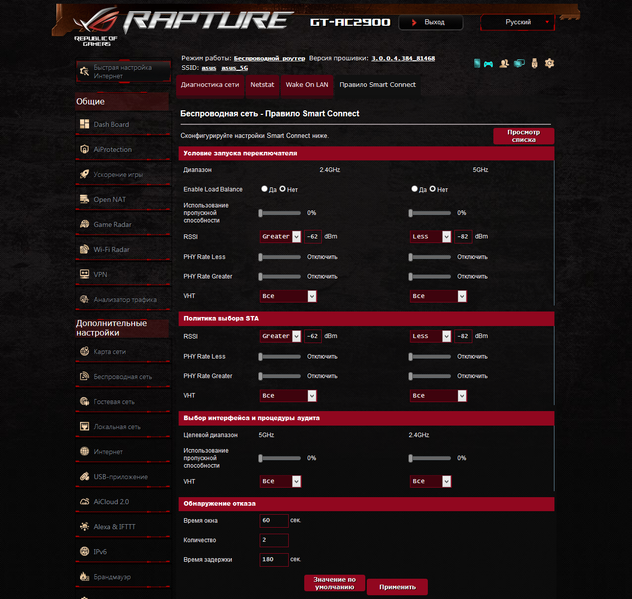Switch to the Правило Smart Connect tab
Screen dimensions: 632x599
coord(377,85)
